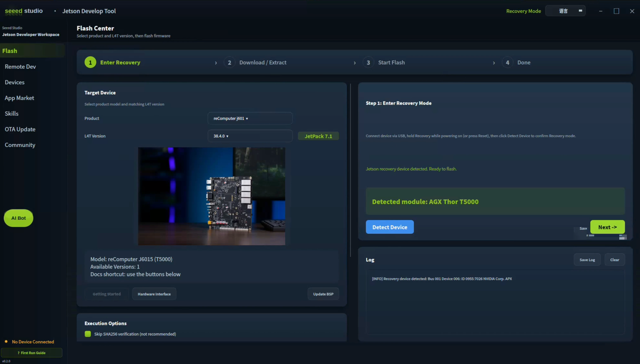Click the "Docs shortcut: use the buttons below" text

[135, 274]
